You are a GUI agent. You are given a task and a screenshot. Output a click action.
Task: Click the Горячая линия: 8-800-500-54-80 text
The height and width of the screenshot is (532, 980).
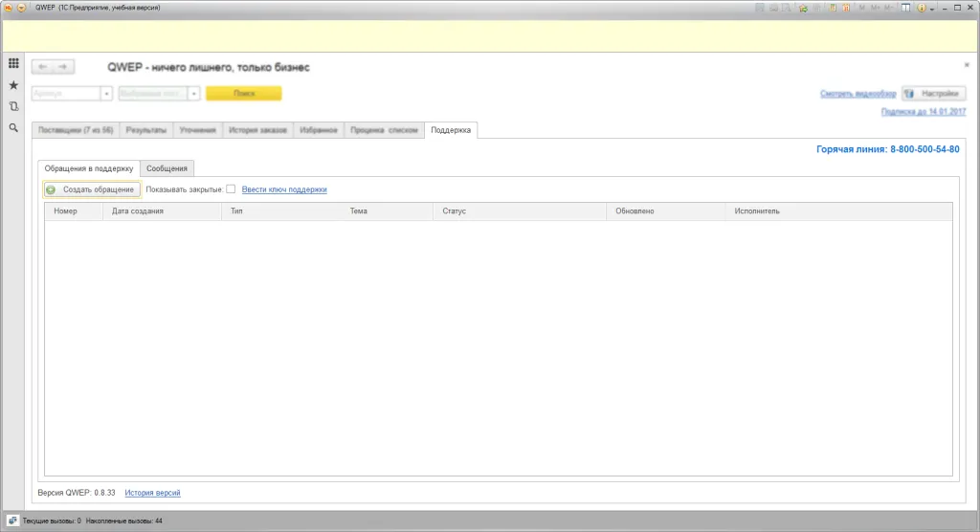pos(887,149)
